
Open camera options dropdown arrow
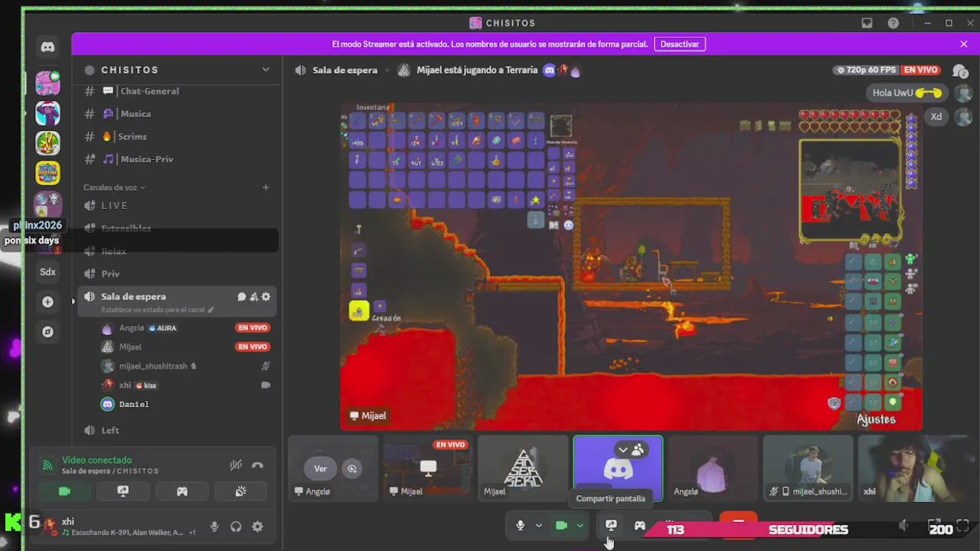580,526
